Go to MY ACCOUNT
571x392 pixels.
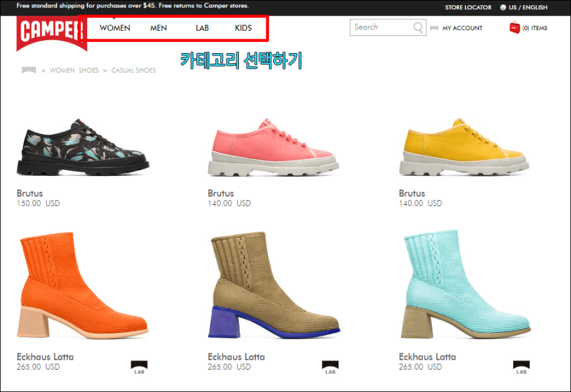pyautogui.click(x=463, y=28)
